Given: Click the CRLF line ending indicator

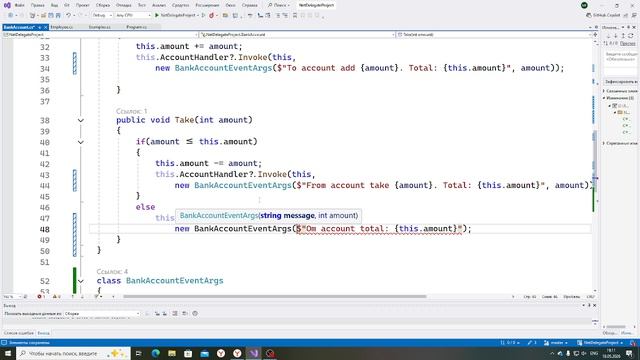Looking at the screenshot, I should (x=591, y=297).
